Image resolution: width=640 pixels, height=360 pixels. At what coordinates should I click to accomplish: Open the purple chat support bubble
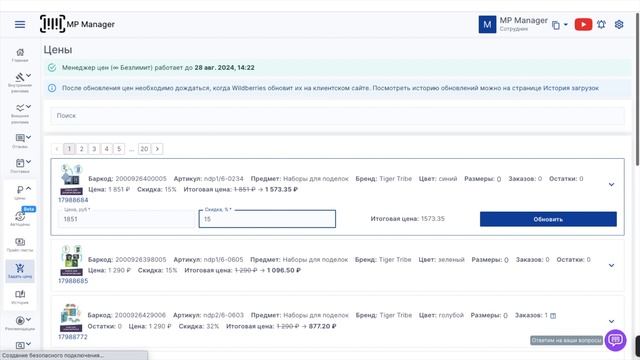[x=616, y=340]
